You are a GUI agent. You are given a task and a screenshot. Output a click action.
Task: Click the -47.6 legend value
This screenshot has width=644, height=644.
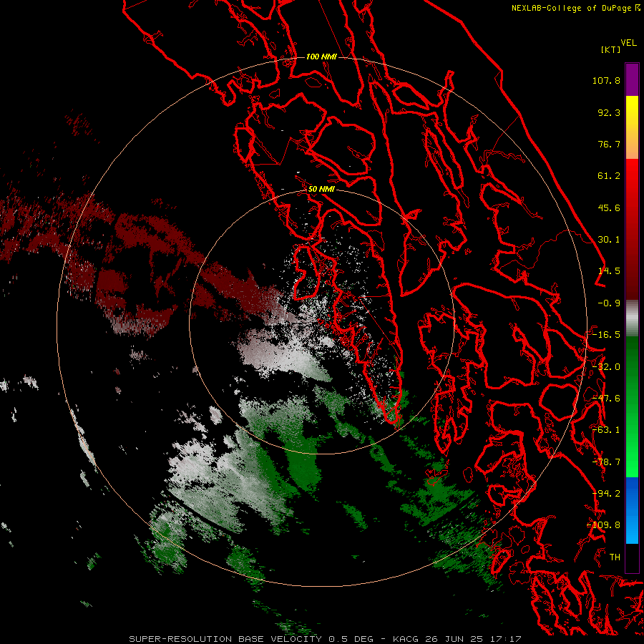[606, 399]
